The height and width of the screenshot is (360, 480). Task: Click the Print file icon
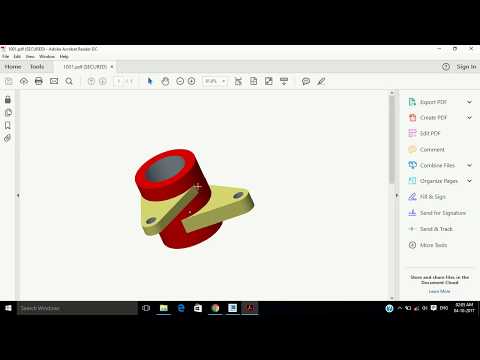click(39, 81)
